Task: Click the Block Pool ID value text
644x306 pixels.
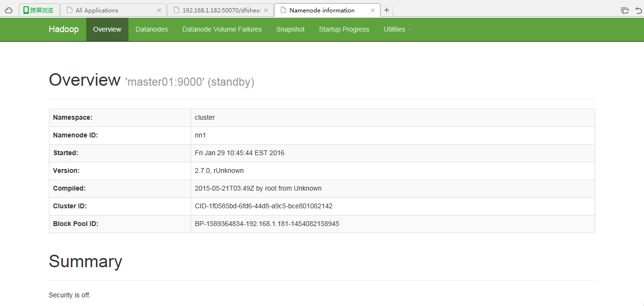Action: (x=267, y=224)
